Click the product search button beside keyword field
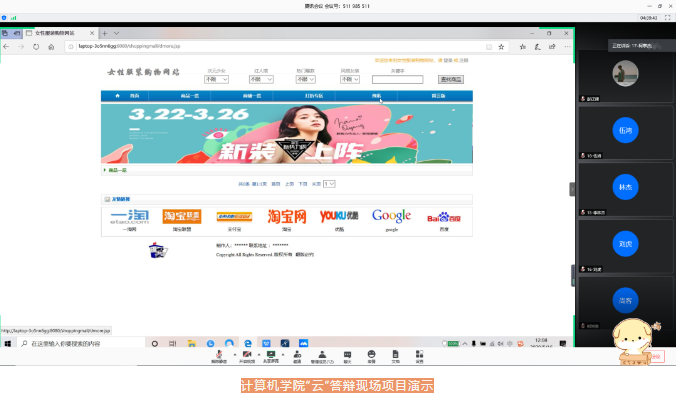The height and width of the screenshot is (398, 679). (451, 80)
